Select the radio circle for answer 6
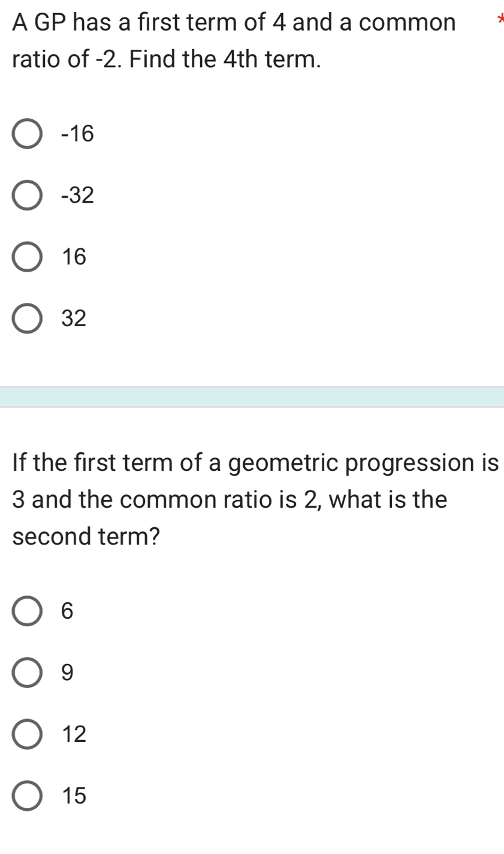This screenshot has width=504, height=854. (28, 611)
